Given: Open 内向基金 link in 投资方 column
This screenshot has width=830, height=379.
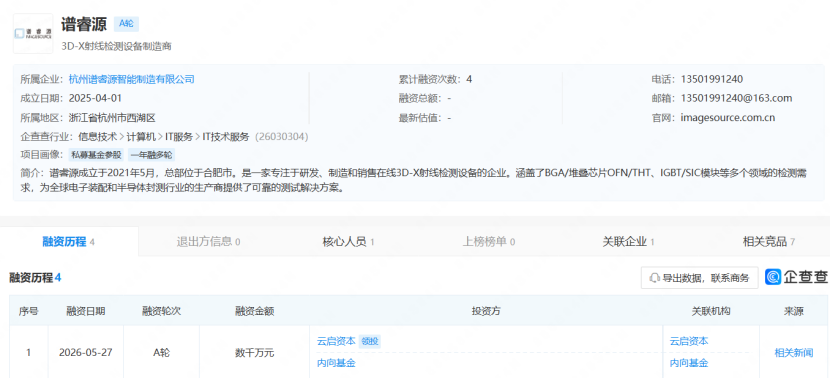Looking at the screenshot, I should click(336, 363).
